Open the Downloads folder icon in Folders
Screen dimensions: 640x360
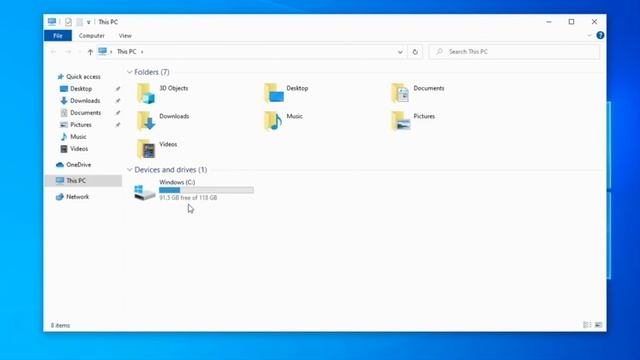pyautogui.click(x=146, y=121)
